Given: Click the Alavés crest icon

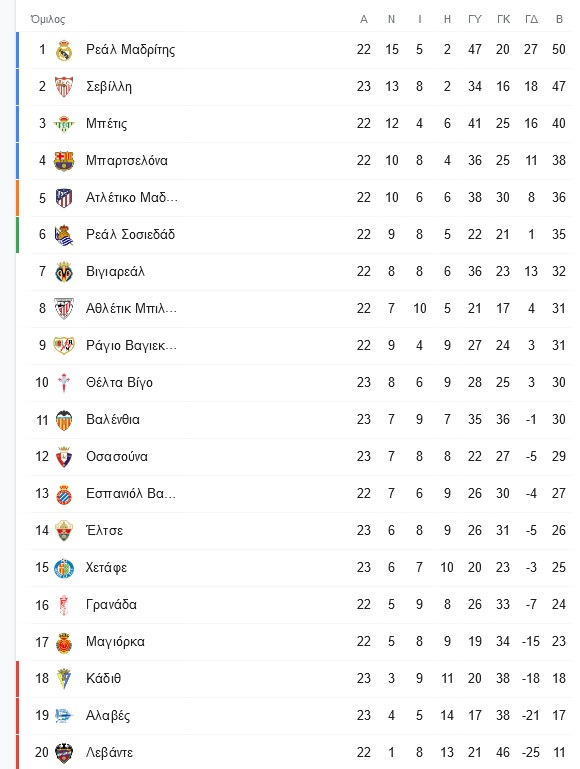Looking at the screenshot, I should click(x=64, y=716).
